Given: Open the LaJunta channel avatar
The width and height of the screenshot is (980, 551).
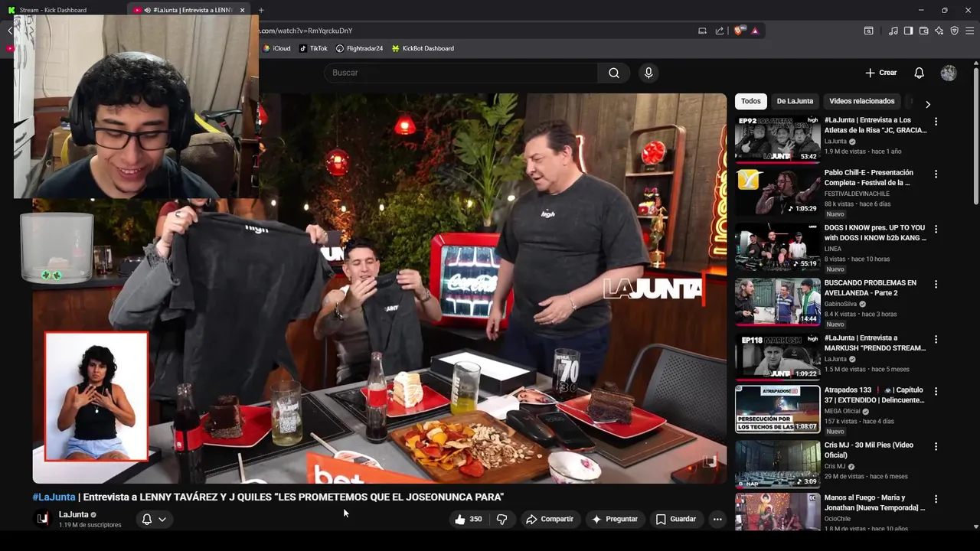Looking at the screenshot, I should [43, 519].
